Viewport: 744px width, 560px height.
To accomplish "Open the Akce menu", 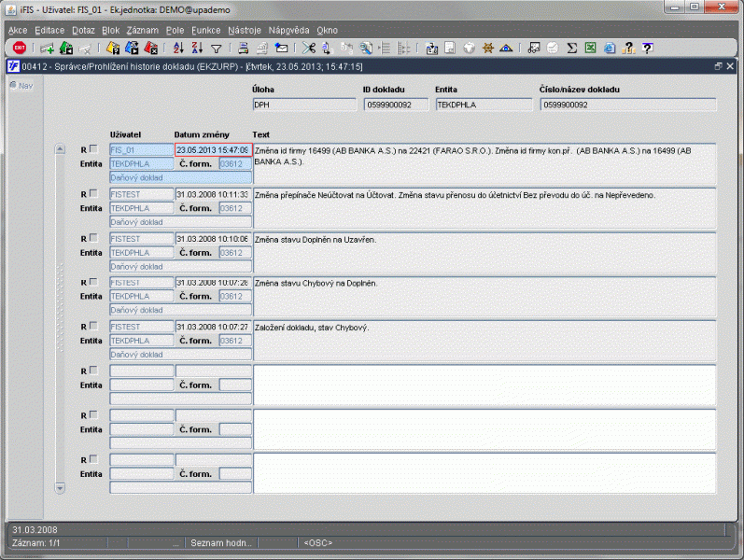I will (18, 31).
